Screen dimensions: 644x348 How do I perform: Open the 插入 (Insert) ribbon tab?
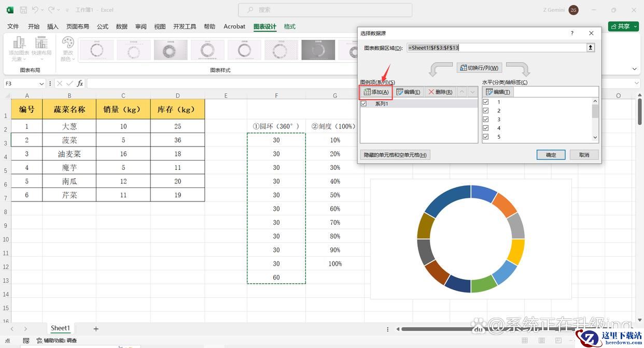[53, 26]
